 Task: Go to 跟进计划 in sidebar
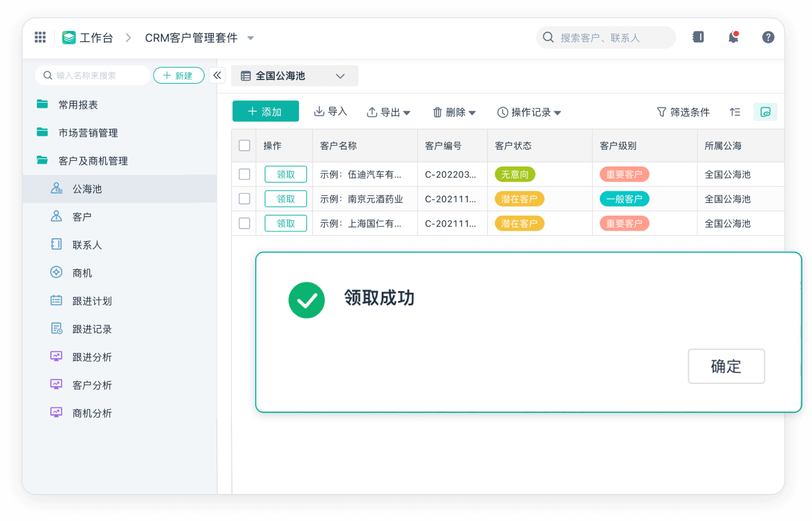coord(92,301)
